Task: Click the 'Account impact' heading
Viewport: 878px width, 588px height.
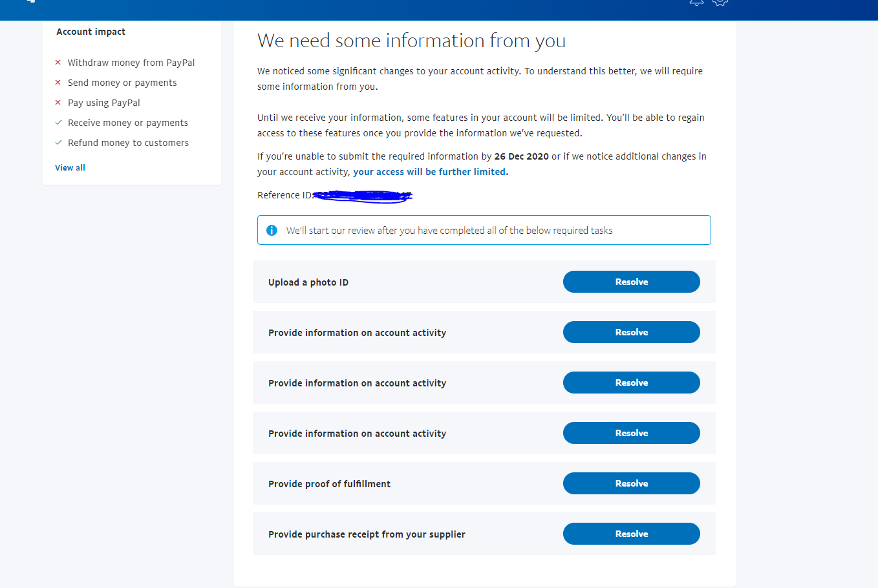Action: [x=91, y=32]
